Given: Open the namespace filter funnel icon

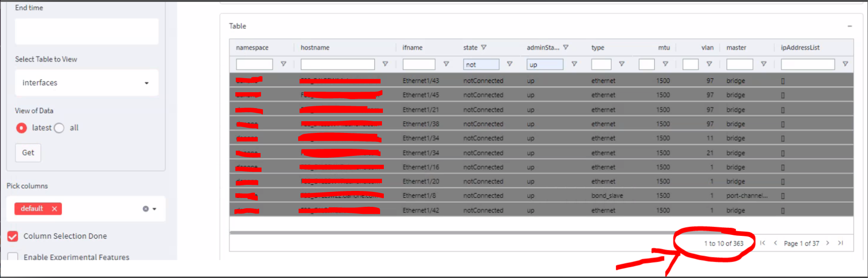Looking at the screenshot, I should [283, 64].
